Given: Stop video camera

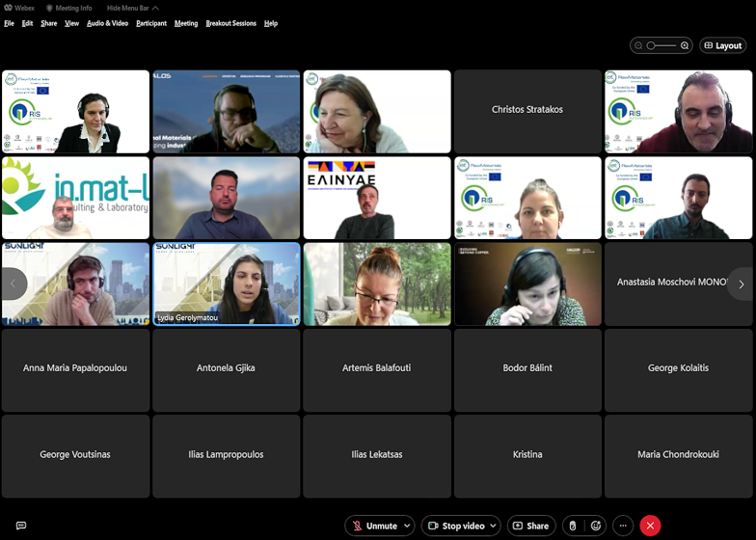Looking at the screenshot, I should click(455, 526).
